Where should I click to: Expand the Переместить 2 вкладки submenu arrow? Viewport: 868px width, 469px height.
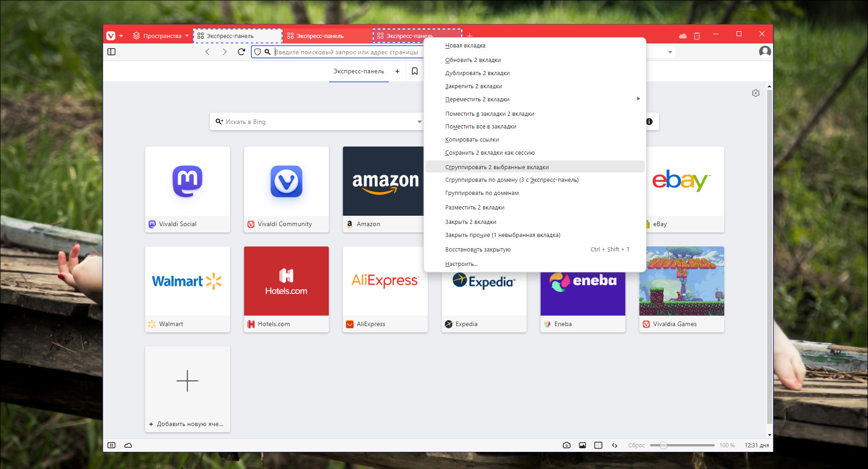point(638,99)
